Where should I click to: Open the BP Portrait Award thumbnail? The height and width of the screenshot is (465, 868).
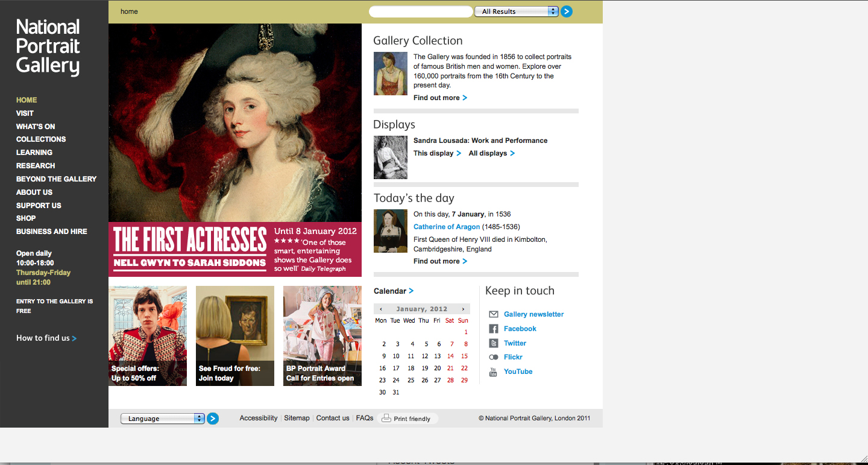tap(322, 335)
